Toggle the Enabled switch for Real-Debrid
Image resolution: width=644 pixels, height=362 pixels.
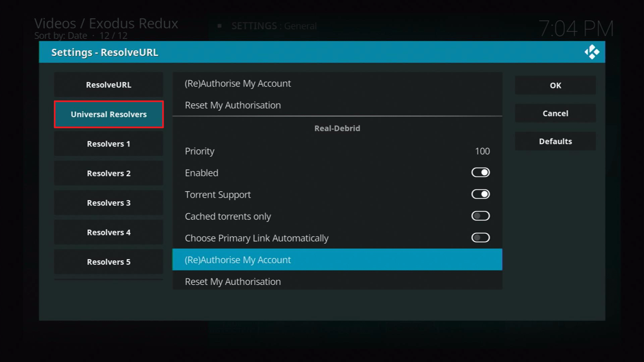coord(480,172)
